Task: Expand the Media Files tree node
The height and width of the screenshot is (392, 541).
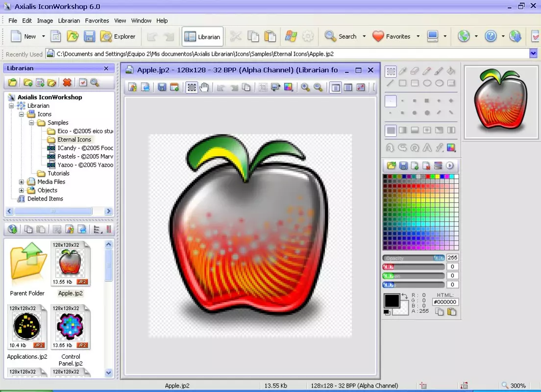Action: [x=22, y=182]
